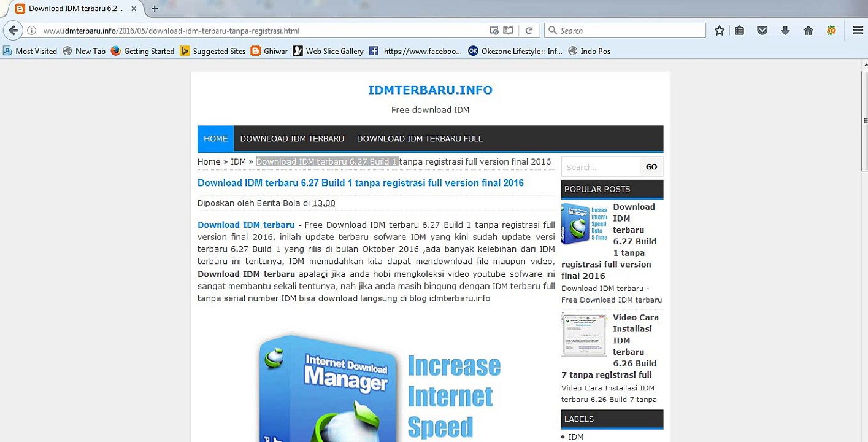This screenshot has width=868, height=442.
Task: Click bold blue Download IDM terbaru link
Action: (246, 225)
